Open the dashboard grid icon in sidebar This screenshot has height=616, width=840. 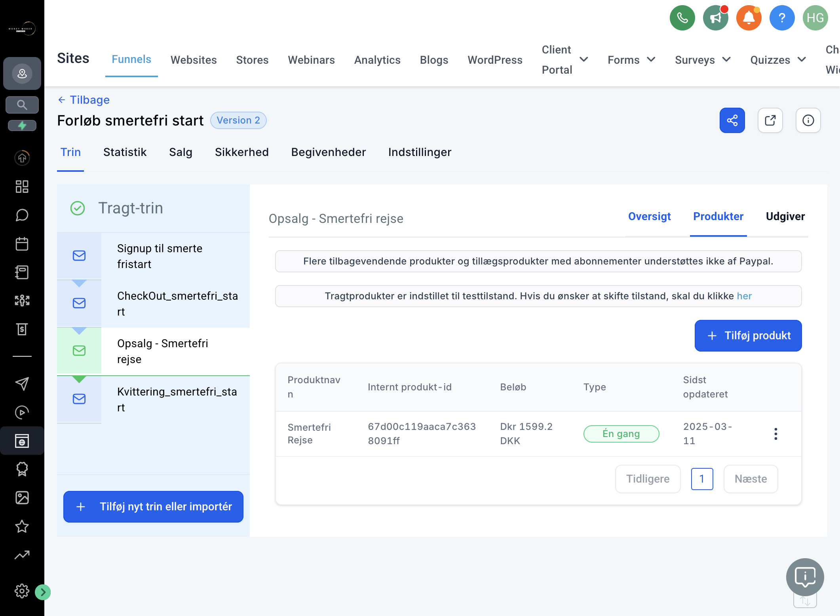pyautogui.click(x=22, y=186)
